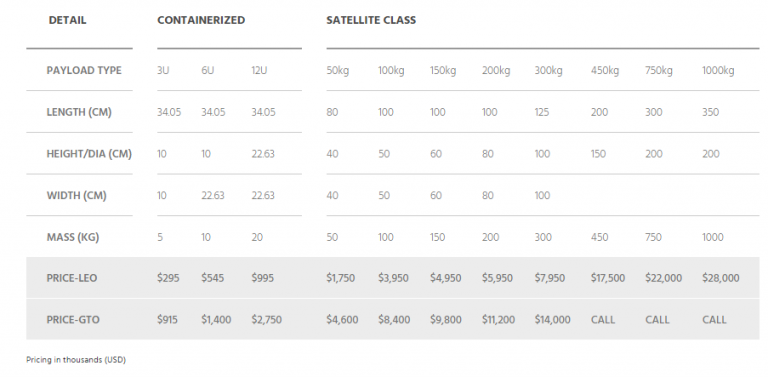The width and height of the screenshot is (768, 377).
Task: Select the 1000kg payload type cell
Action: (718, 71)
